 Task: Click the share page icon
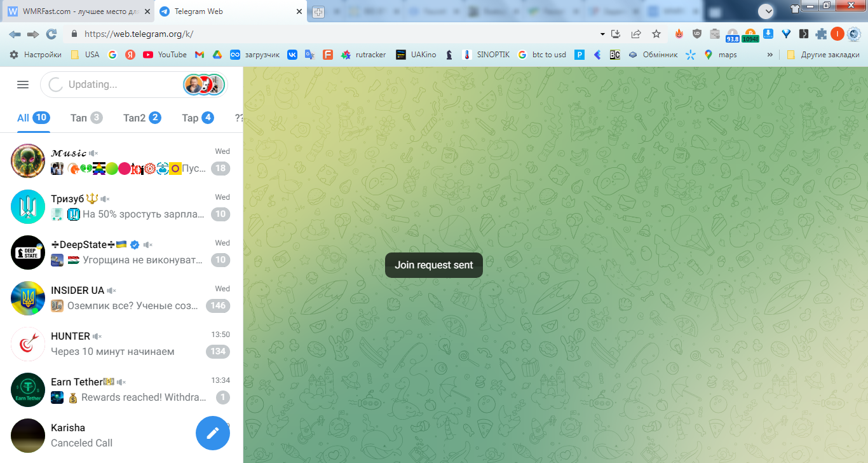[636, 34]
